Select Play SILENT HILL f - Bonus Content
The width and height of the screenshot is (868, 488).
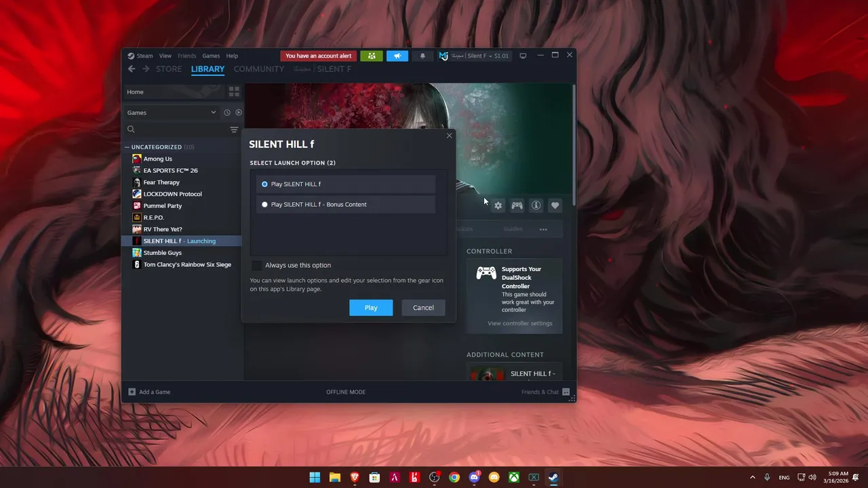point(346,205)
